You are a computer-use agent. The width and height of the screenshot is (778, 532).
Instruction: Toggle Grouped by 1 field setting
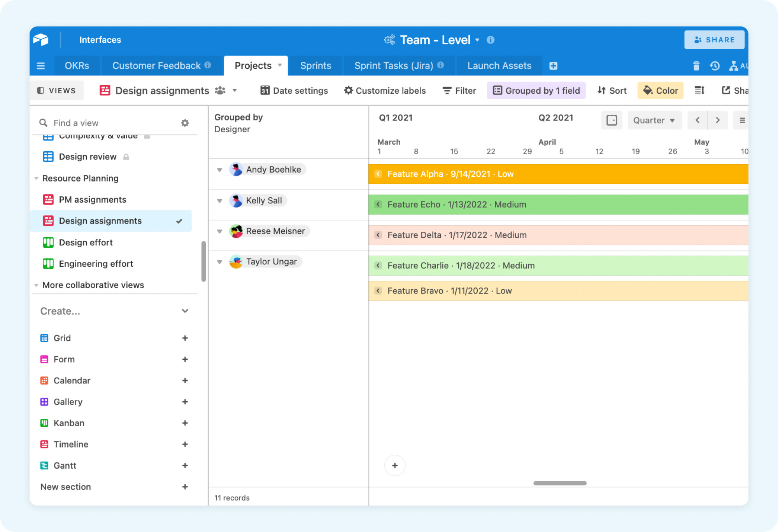[536, 90]
